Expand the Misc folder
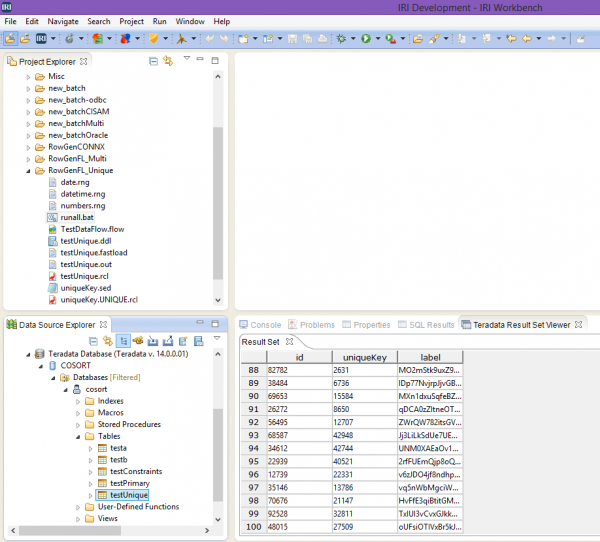This screenshot has height=542, width=600. 28,77
